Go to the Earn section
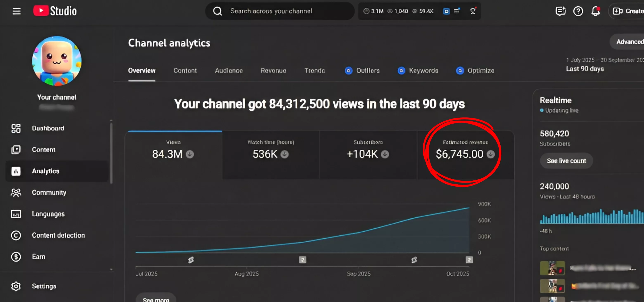Screen dimensions: 644x302 [39, 257]
